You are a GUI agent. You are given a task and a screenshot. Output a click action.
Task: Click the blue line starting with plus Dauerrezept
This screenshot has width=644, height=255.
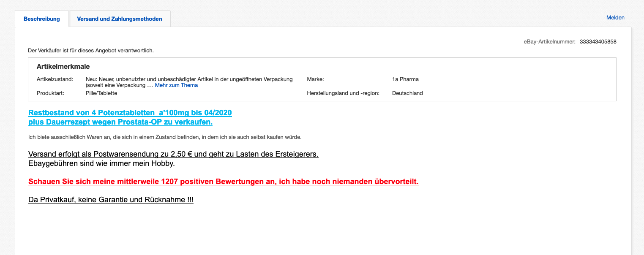point(120,122)
